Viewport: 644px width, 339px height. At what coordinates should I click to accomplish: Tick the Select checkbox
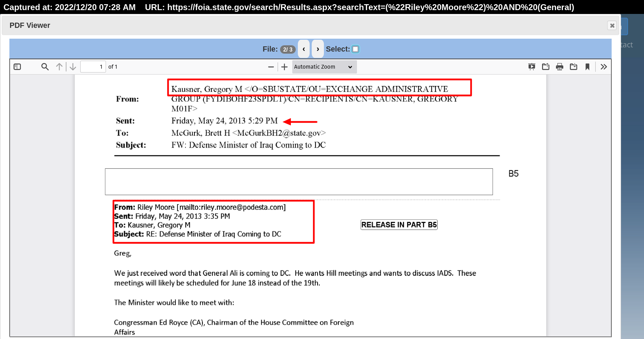click(x=356, y=49)
